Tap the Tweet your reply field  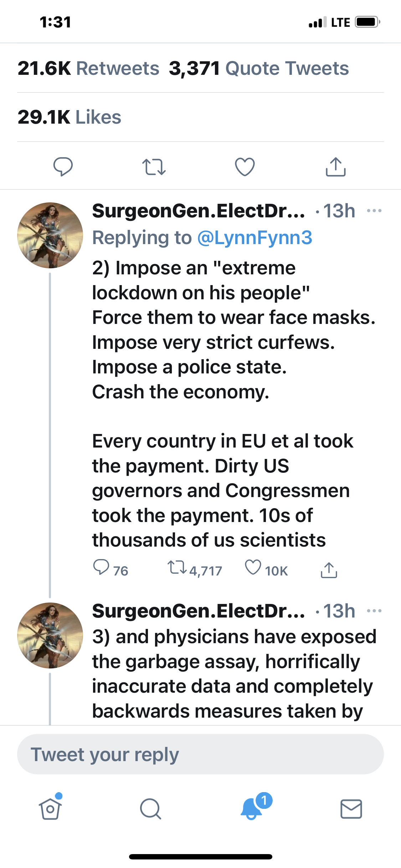[200, 754]
